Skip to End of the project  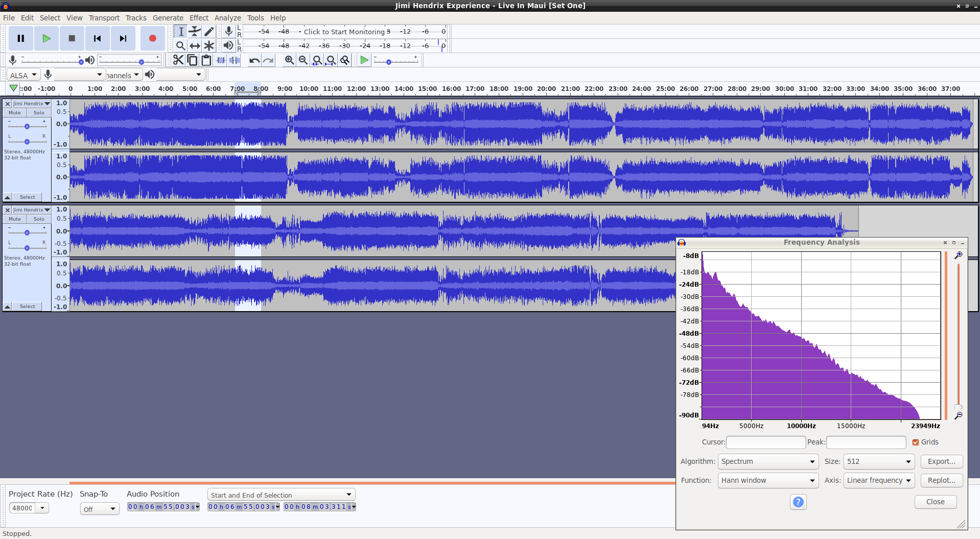123,38
